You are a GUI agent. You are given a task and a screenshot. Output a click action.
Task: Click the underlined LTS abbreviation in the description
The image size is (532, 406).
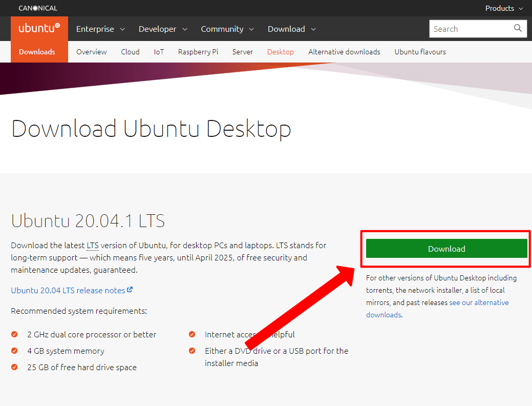click(x=93, y=246)
